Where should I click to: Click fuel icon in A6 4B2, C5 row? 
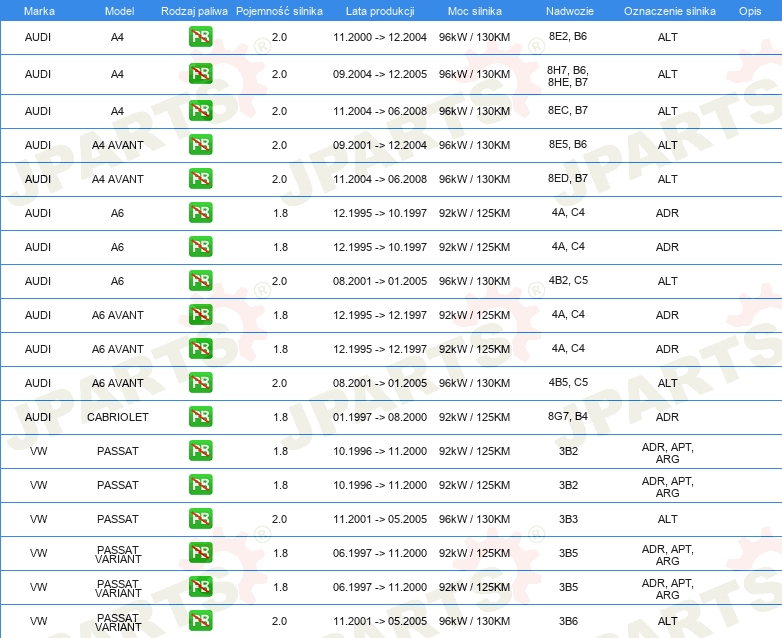(200, 280)
